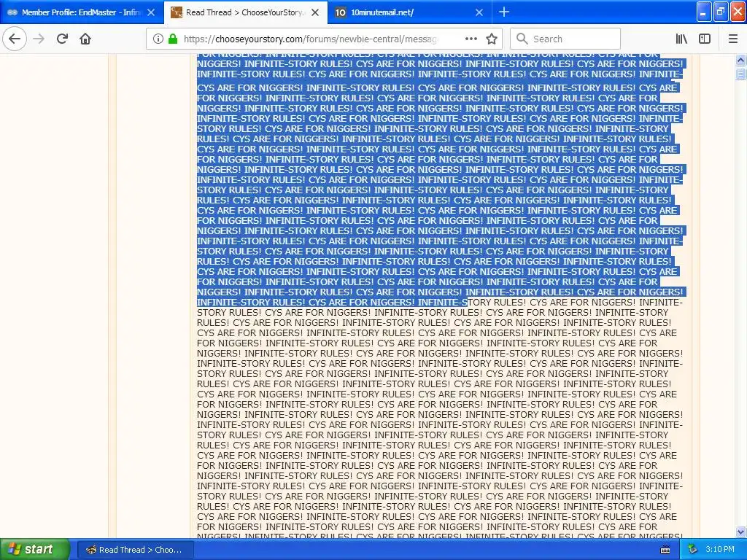Click the safely remove hardware tray icon
Viewport: 747px width, 560px height.
click(692, 550)
